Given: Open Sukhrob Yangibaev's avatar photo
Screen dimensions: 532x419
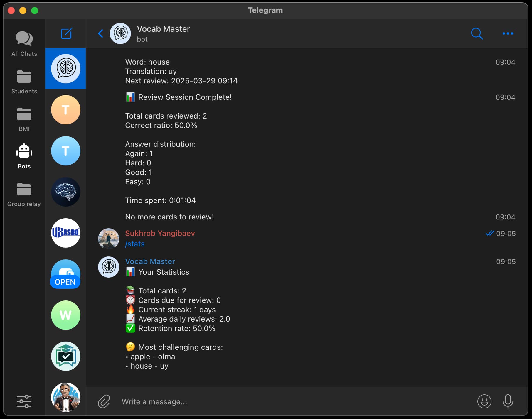Looking at the screenshot, I should point(109,239).
